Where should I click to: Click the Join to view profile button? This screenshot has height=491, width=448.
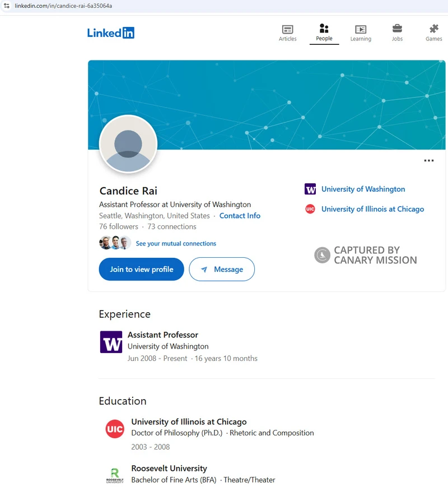(142, 269)
